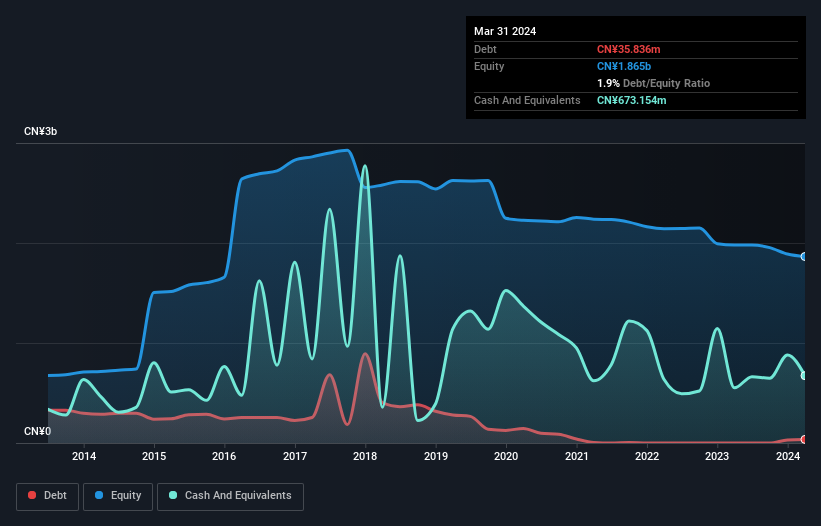Click the 1.9% Debt/Equity Ratio text
This screenshot has height=526, width=821.
point(653,83)
